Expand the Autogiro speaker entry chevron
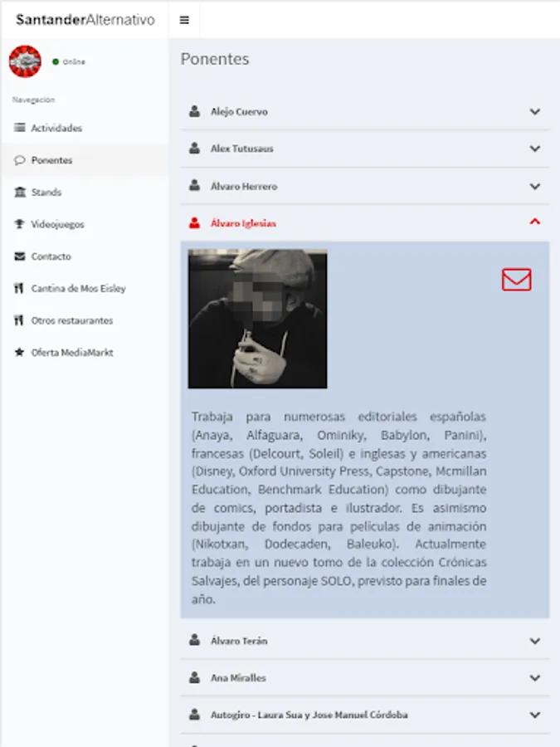The height and width of the screenshot is (747, 560). click(x=535, y=715)
